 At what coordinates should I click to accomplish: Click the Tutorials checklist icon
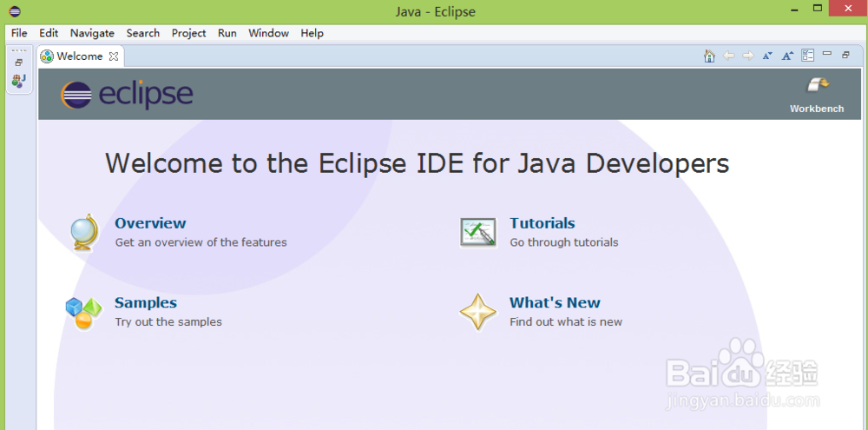coord(477,232)
